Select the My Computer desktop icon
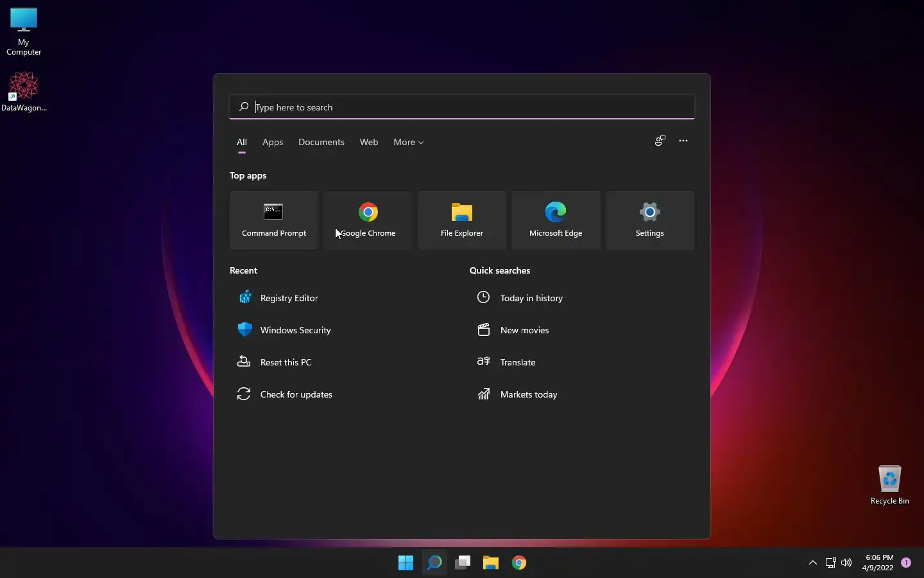The width and height of the screenshot is (924, 578). coord(24,32)
